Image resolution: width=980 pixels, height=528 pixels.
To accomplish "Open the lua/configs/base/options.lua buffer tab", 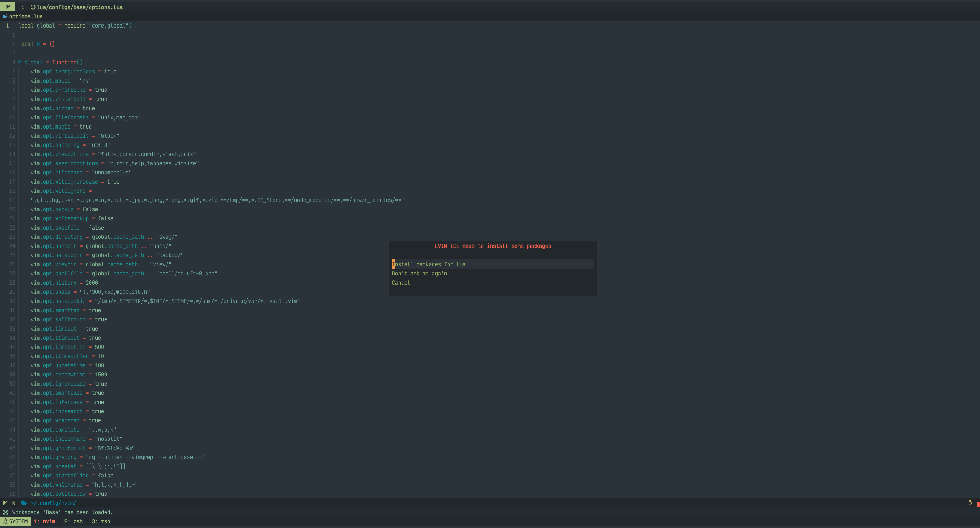I will [80, 7].
